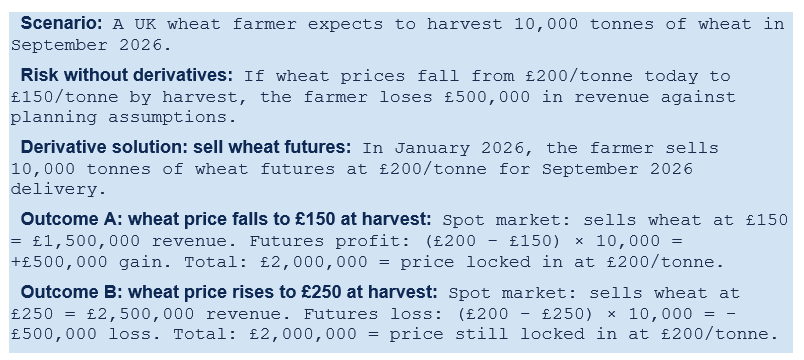Click "£500,000 loss." in Outcome B
This screenshot has width=804, height=360.
[86, 335]
